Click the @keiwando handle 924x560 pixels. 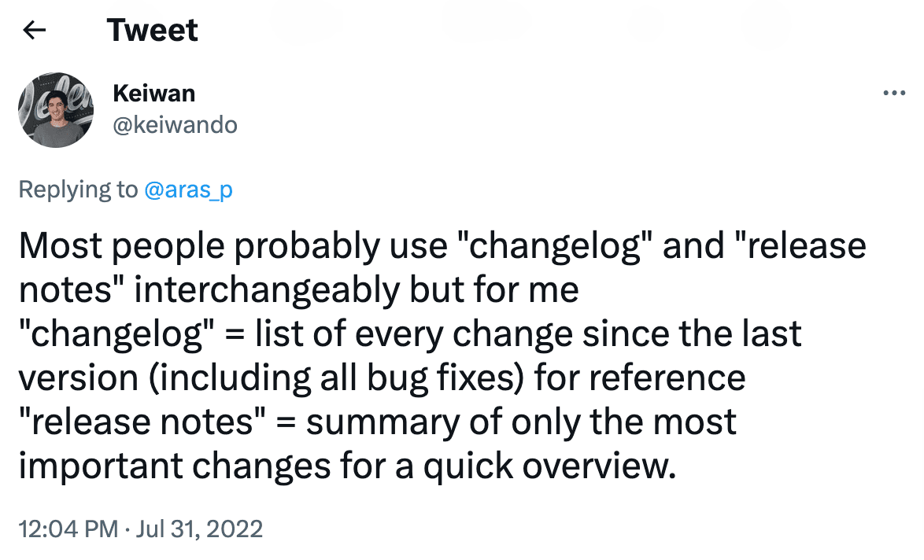point(176,125)
